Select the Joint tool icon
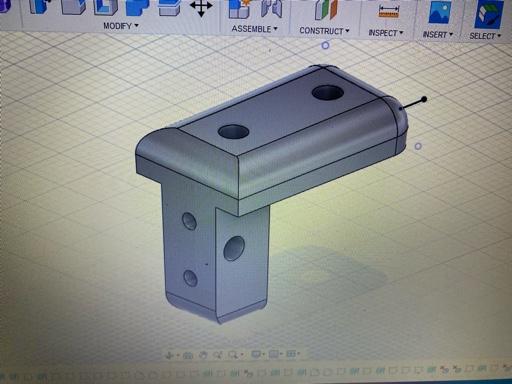 (x=272, y=9)
